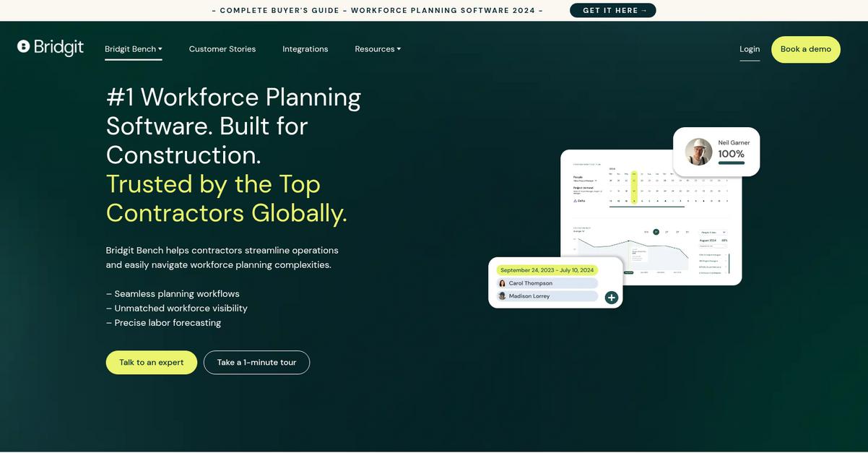The image size is (868, 453).
Task: Click the Book a demo button
Action: 806,49
